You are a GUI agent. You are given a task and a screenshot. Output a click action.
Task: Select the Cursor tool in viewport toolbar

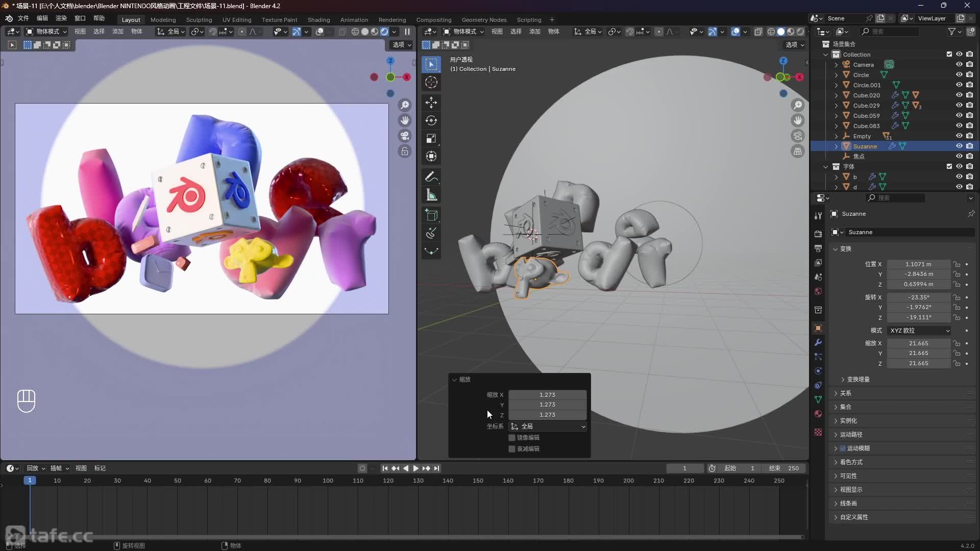[x=431, y=82]
